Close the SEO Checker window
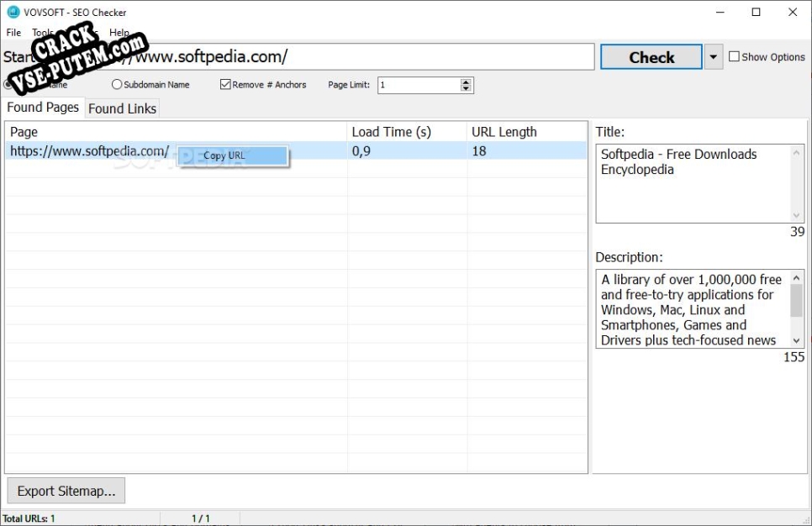The image size is (812, 526). tap(793, 12)
